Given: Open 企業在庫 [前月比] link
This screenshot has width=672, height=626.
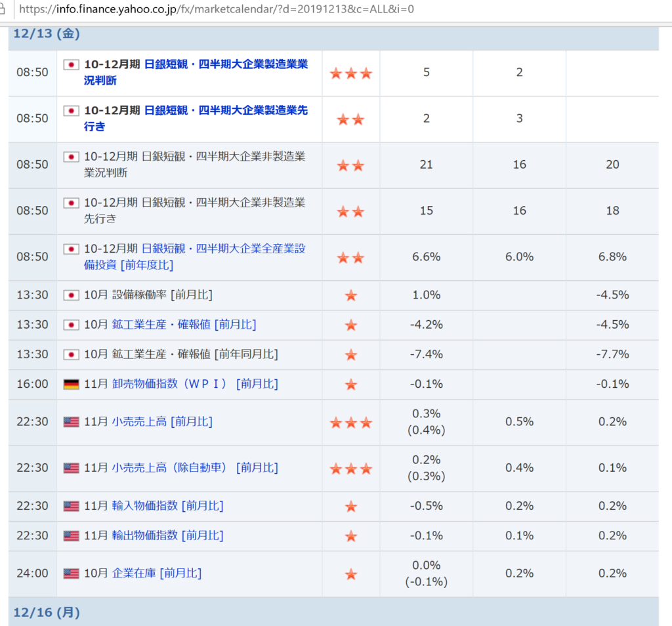Looking at the screenshot, I should point(157,573).
